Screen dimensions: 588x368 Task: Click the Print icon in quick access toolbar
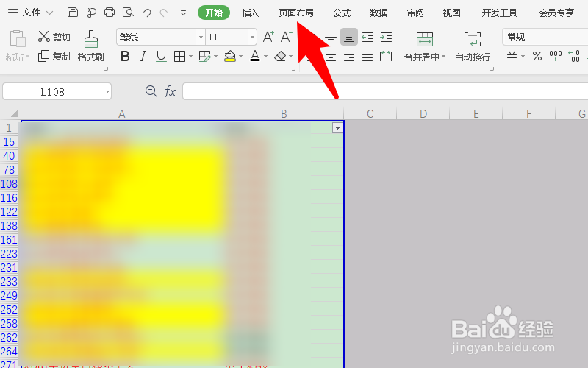[x=110, y=13]
